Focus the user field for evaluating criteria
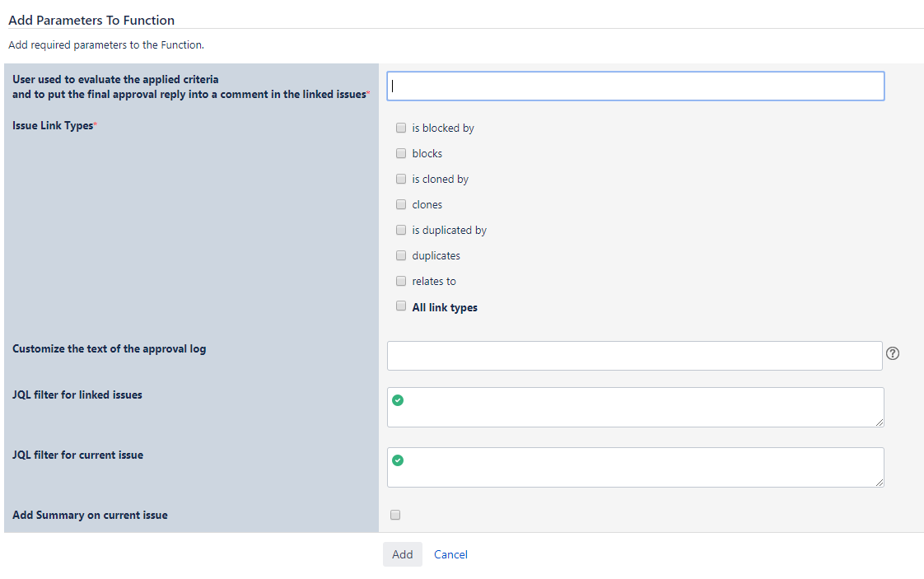 (635, 86)
